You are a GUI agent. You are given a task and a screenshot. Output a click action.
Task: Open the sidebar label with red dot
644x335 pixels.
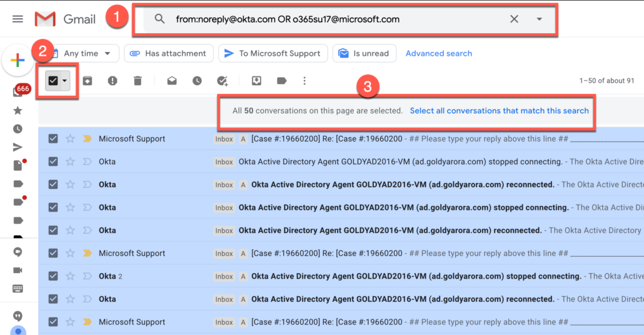(x=19, y=202)
